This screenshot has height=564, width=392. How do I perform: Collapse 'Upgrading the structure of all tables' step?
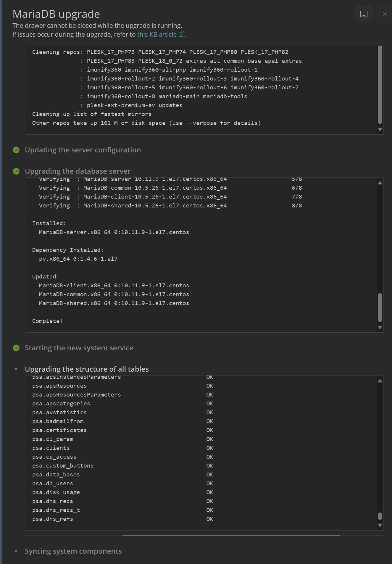tap(87, 369)
